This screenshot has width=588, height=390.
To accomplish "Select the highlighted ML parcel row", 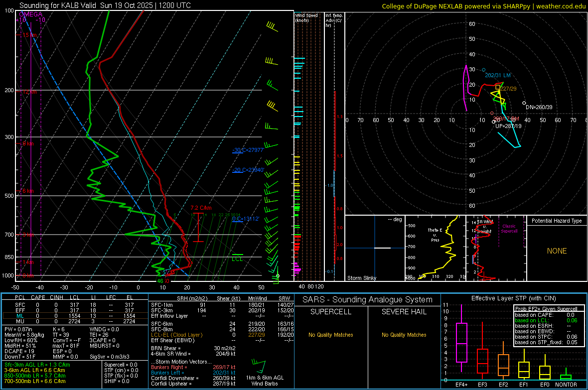I will pos(75,316).
